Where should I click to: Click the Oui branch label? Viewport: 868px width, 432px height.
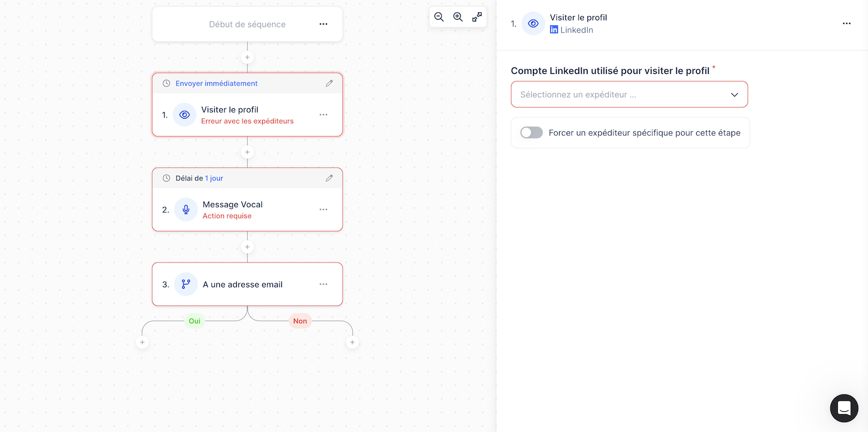click(194, 321)
